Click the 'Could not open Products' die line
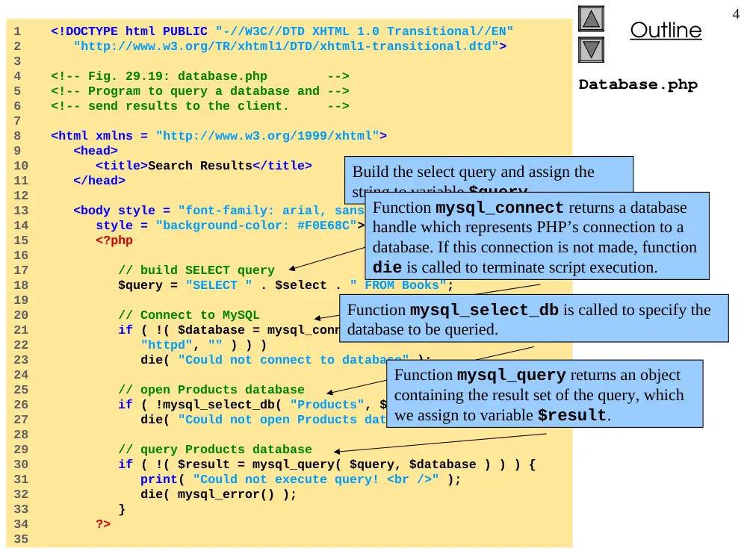The height and width of the screenshot is (560, 747). tap(264, 420)
